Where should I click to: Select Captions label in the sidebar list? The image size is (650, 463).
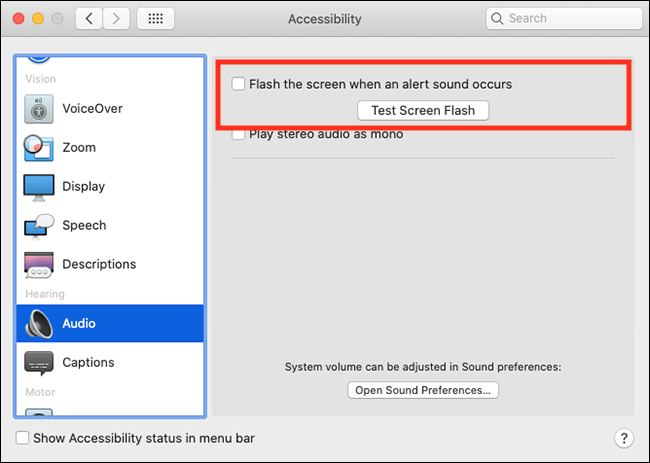pyautogui.click(x=88, y=362)
